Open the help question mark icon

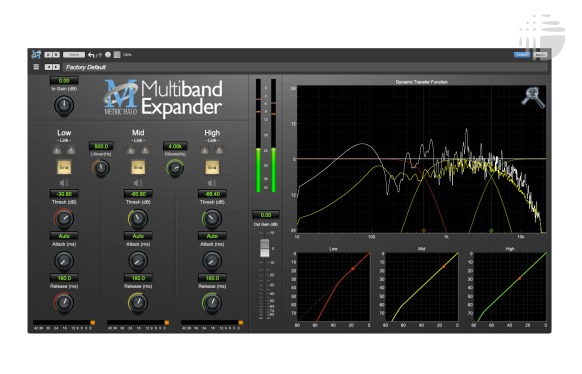108,55
